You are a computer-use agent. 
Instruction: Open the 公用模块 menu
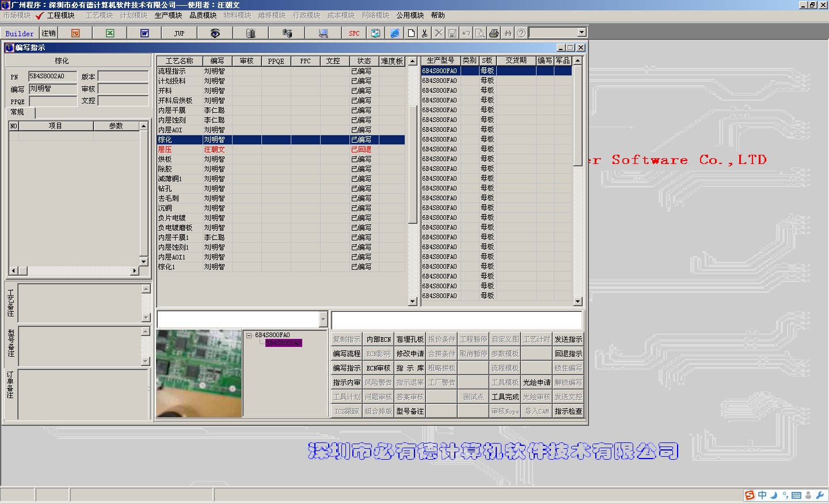coord(410,16)
